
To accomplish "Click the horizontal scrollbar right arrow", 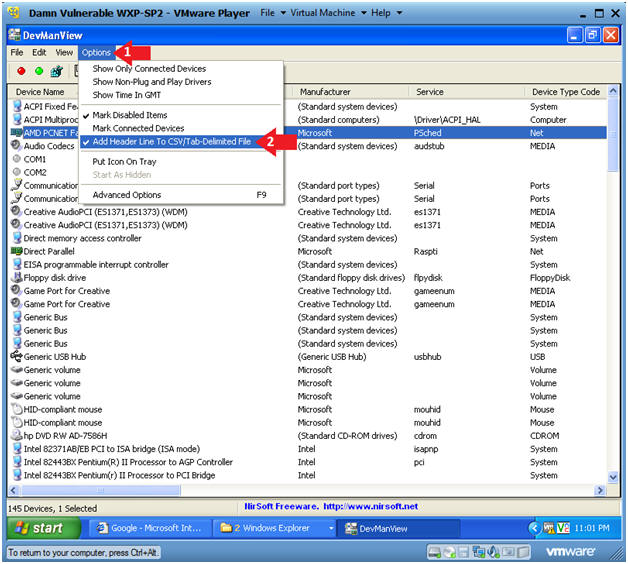I will 600,490.
